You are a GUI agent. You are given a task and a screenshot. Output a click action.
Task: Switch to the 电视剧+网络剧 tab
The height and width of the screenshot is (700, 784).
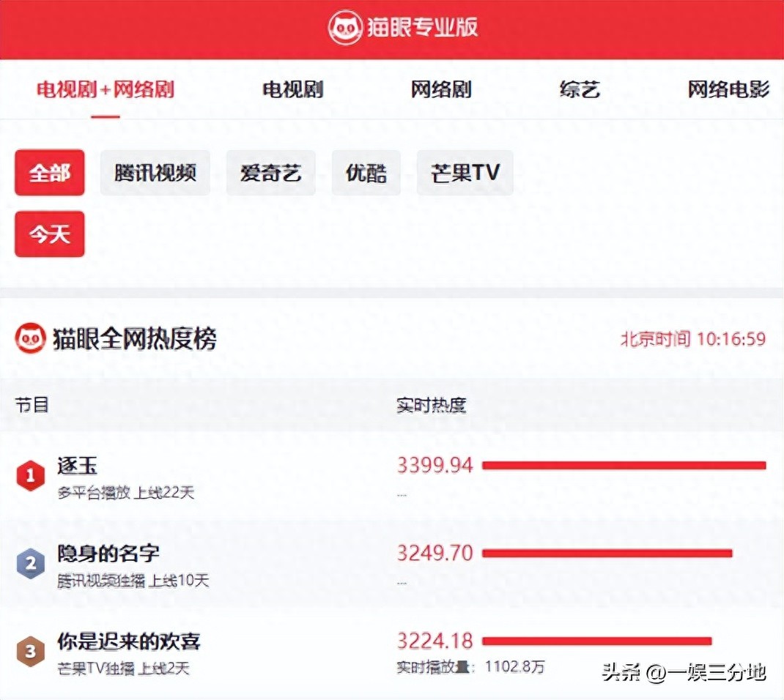(106, 90)
